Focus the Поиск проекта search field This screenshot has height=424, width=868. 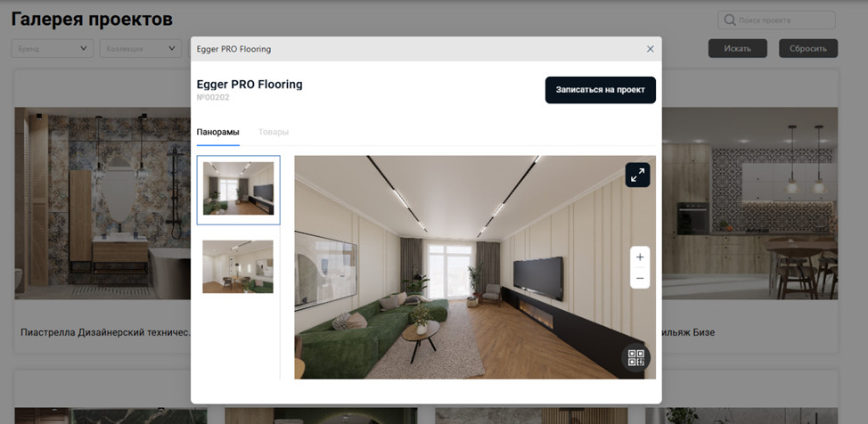777,20
